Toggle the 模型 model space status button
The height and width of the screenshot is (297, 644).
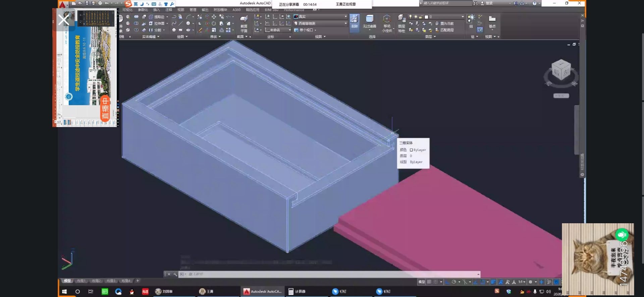pos(422,282)
